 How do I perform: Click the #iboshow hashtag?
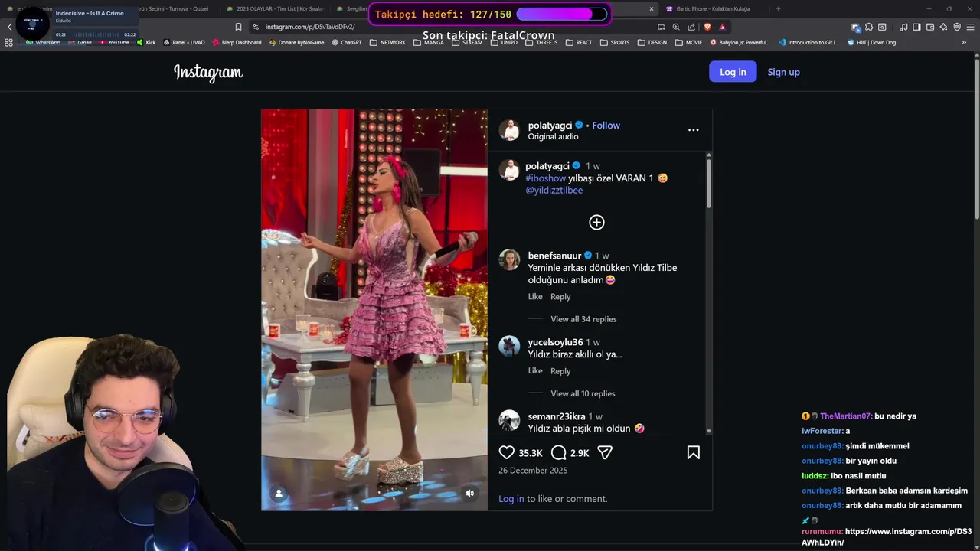pos(545,178)
